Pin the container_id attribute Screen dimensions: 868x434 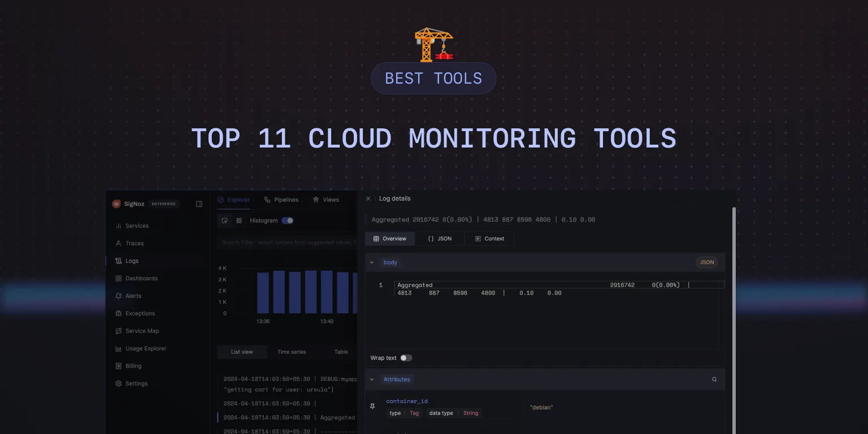click(372, 406)
